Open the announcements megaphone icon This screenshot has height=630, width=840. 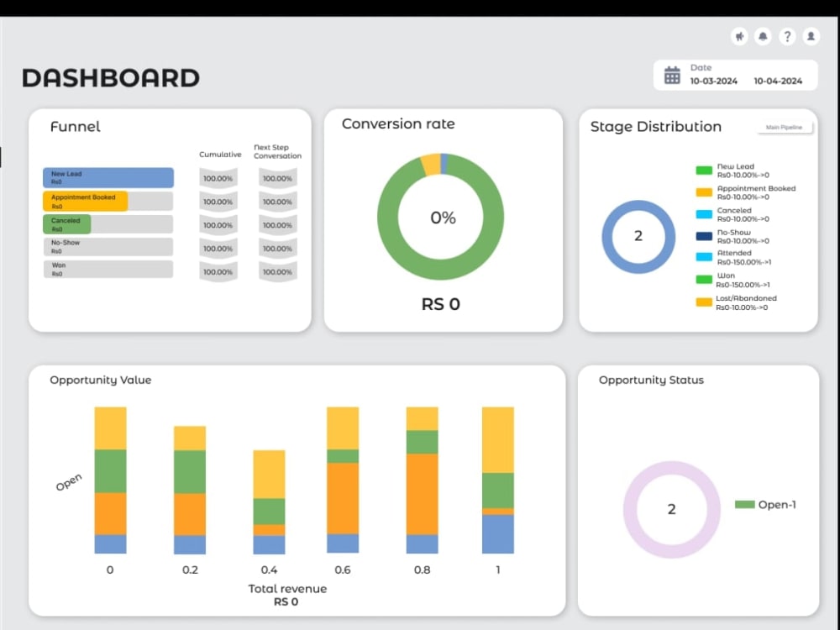739,36
